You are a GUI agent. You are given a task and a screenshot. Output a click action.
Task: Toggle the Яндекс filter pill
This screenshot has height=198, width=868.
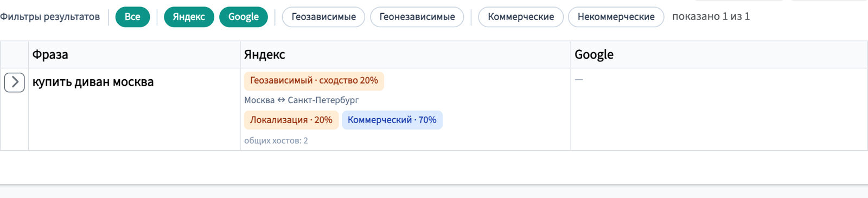[189, 17]
